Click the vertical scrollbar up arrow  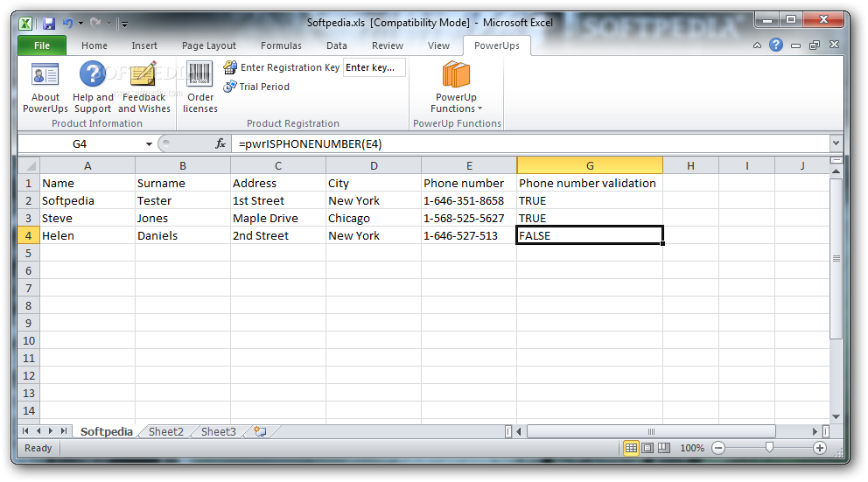[836, 171]
